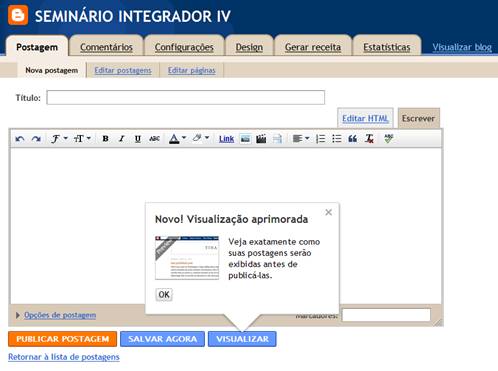Redo the last edit in toolbar
Viewport: 498px width, 371px height.
click(x=36, y=139)
